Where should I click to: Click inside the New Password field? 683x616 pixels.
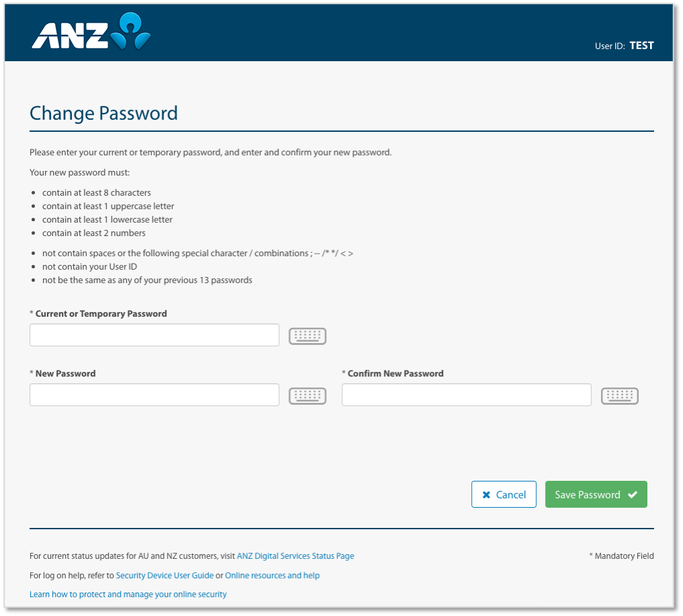(154, 395)
